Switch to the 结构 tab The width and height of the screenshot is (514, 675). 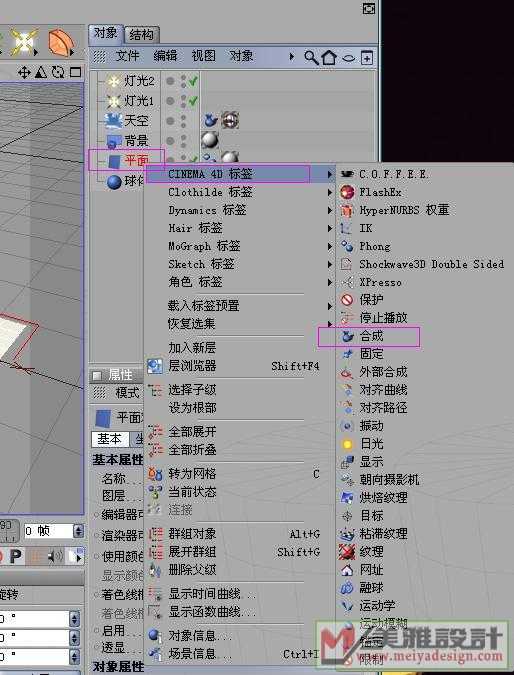tap(142, 35)
